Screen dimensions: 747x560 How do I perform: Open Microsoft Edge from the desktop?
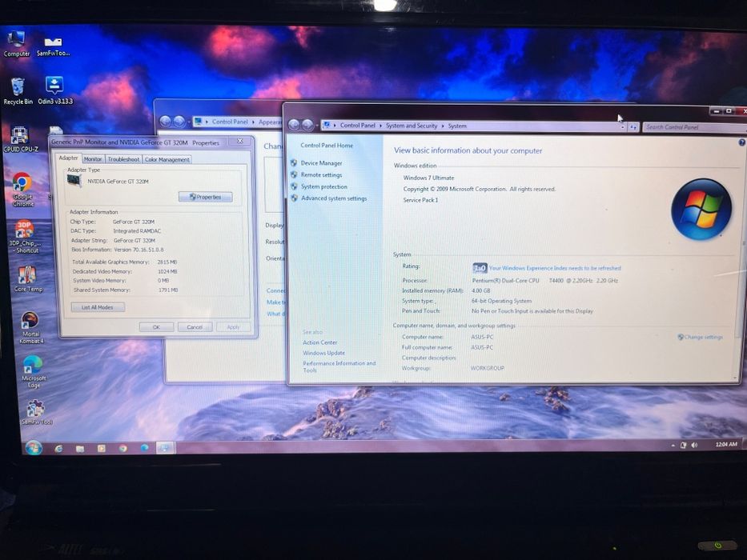[34, 372]
